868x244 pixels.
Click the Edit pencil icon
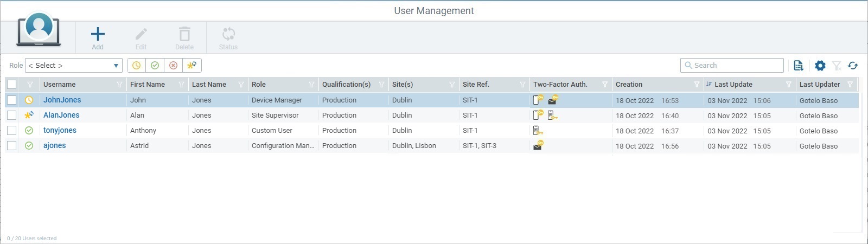pos(141,34)
